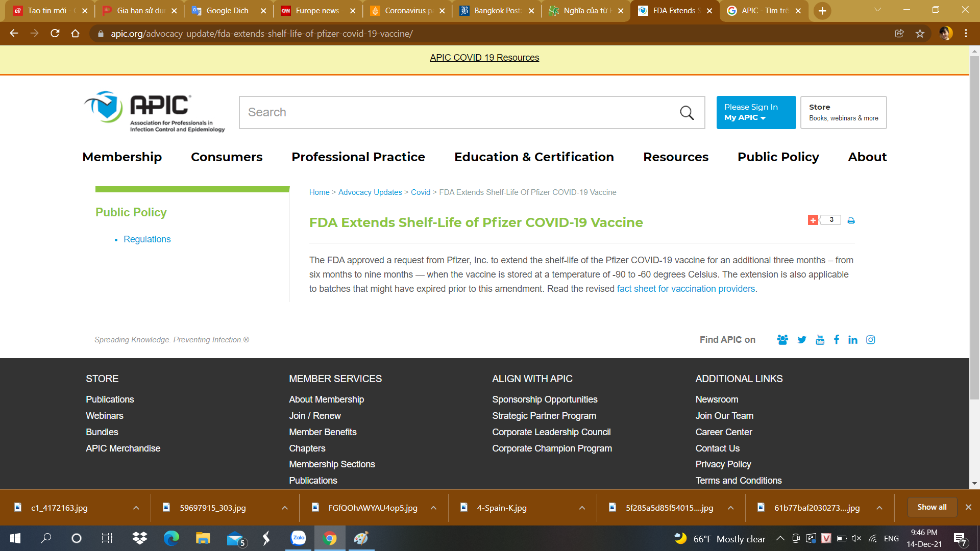
Task: Open Join / Renew footer link
Action: click(314, 416)
